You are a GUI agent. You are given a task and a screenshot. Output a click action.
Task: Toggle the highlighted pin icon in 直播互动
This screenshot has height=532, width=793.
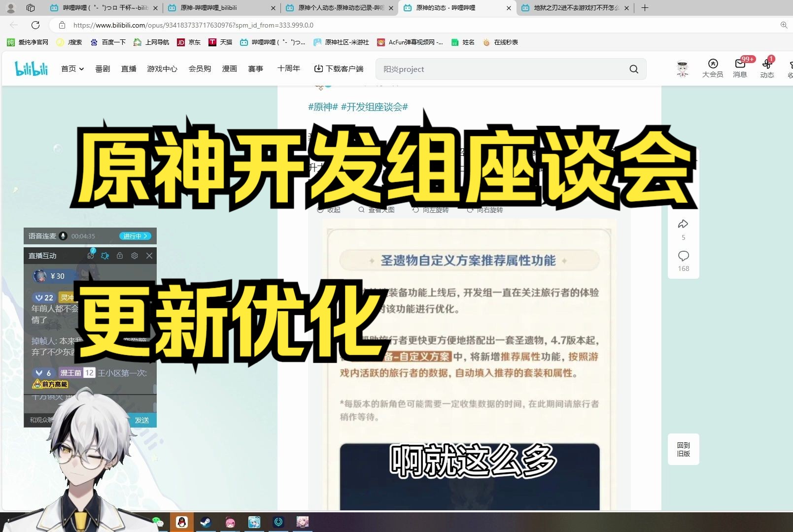pos(105,256)
